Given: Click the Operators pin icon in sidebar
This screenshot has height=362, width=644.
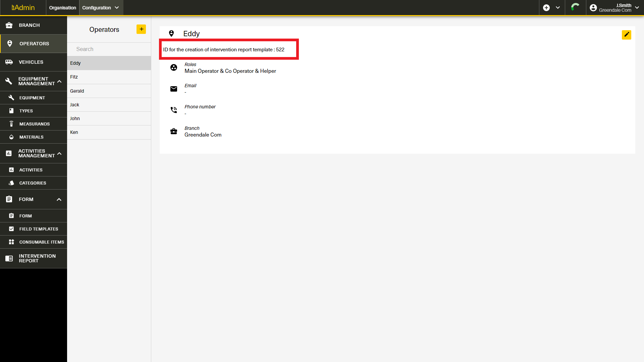Looking at the screenshot, I should (10, 44).
